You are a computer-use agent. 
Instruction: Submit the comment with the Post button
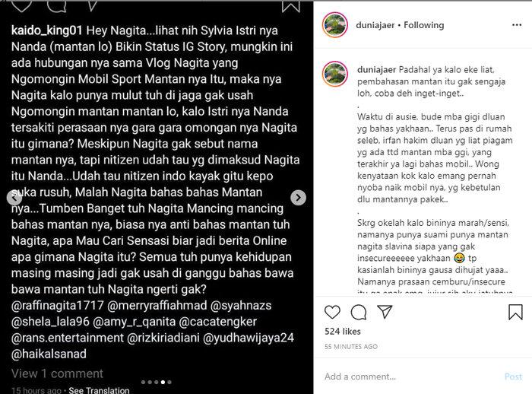tap(513, 377)
